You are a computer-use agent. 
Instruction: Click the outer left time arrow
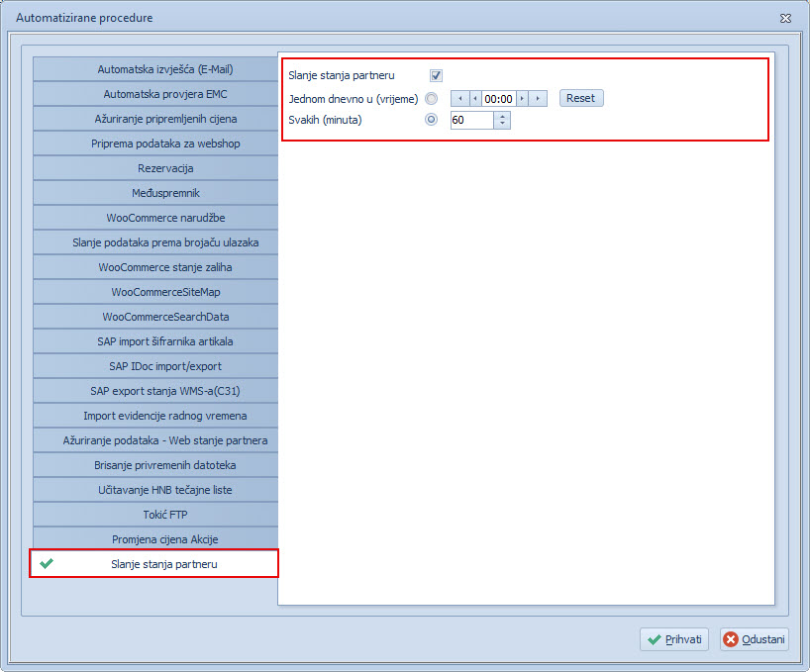pyautogui.click(x=459, y=99)
